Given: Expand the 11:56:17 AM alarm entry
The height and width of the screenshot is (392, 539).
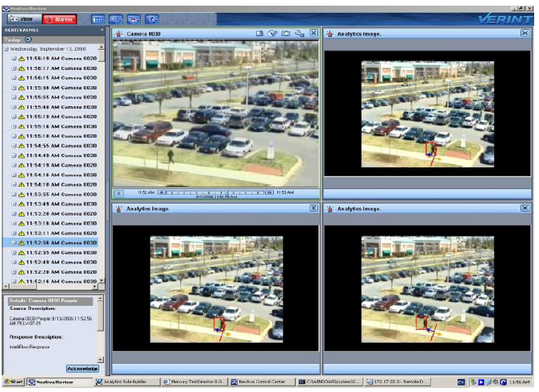Looking at the screenshot, I should [x=14, y=68].
